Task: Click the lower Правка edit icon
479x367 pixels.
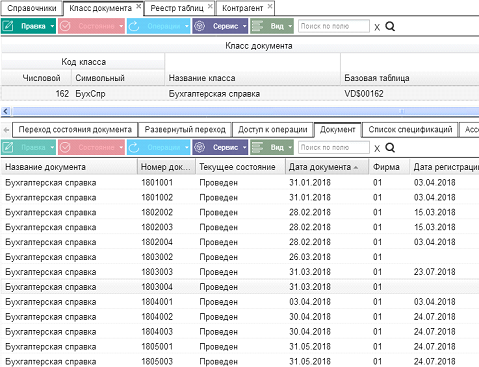Action: coord(8,147)
